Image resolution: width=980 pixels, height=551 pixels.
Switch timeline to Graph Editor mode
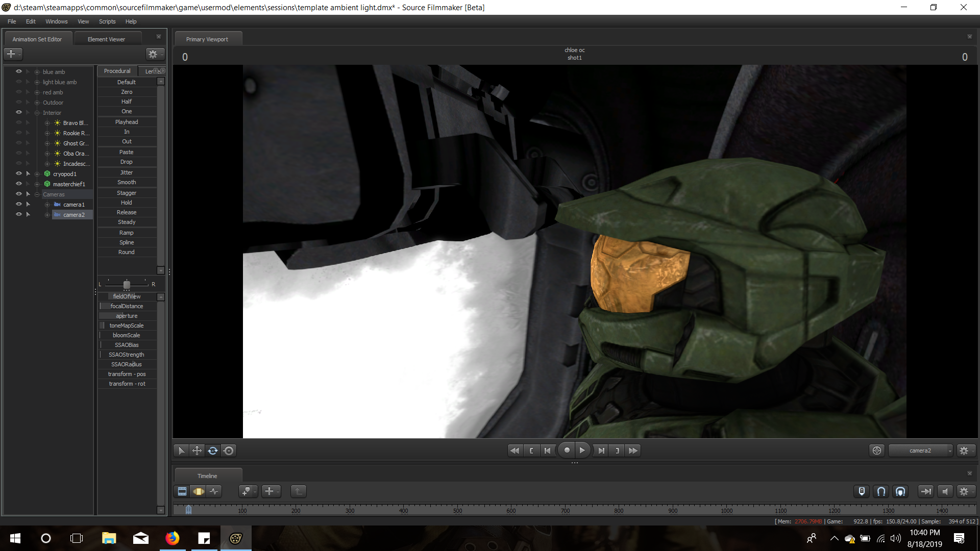click(214, 491)
